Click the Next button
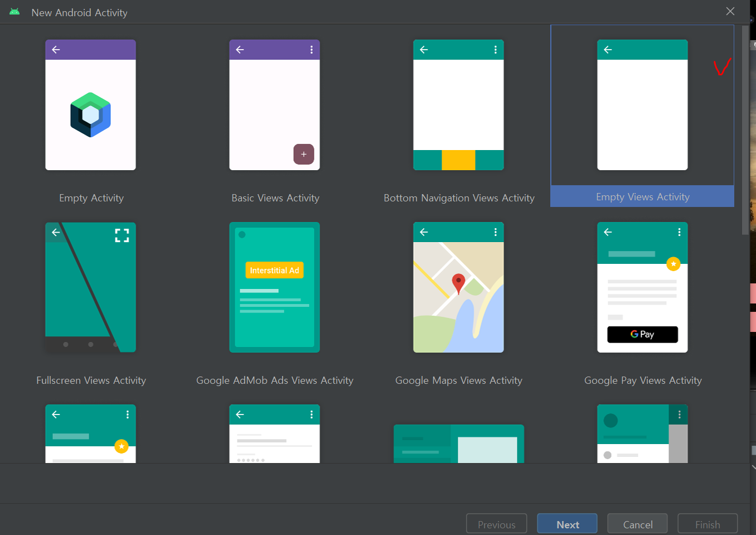756x535 pixels. click(567, 524)
